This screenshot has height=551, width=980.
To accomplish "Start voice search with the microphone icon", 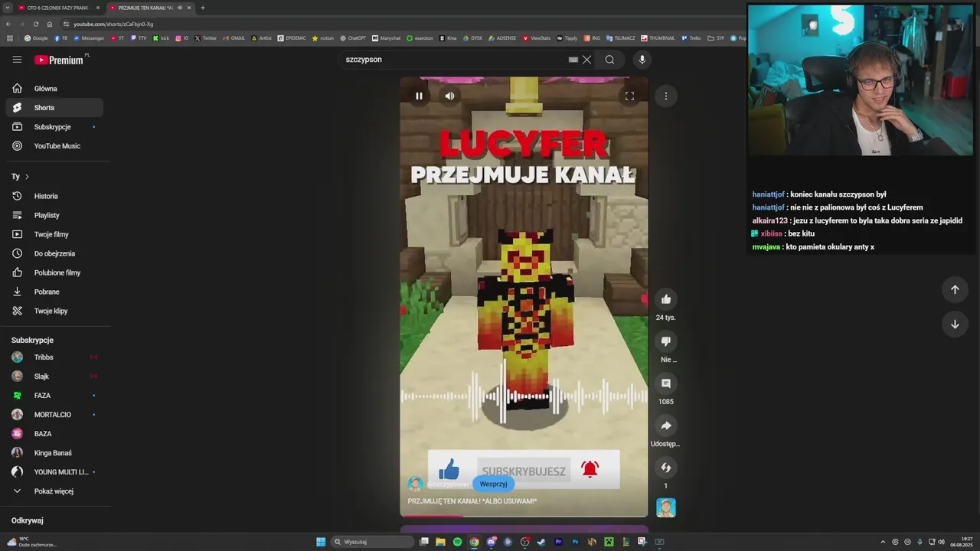I will (x=642, y=60).
